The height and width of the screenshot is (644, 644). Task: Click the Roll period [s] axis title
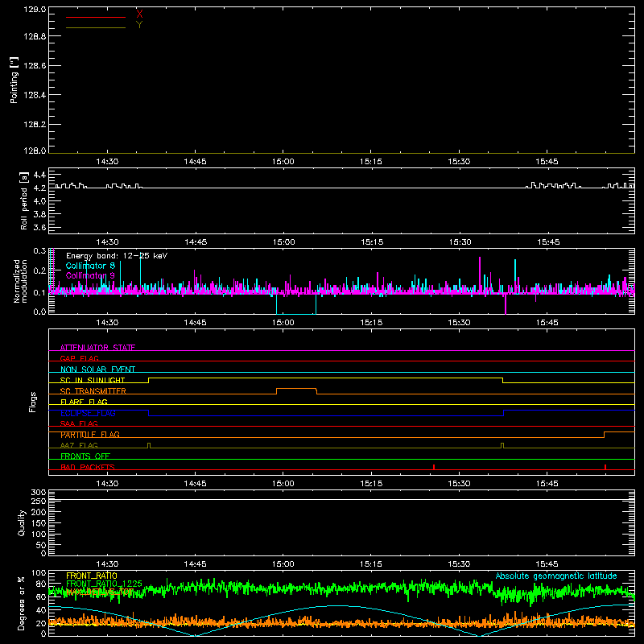[x=24, y=200]
